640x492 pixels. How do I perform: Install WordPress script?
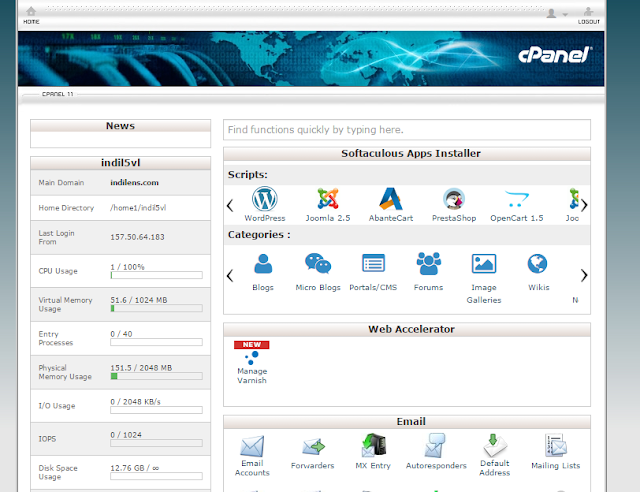(x=264, y=204)
